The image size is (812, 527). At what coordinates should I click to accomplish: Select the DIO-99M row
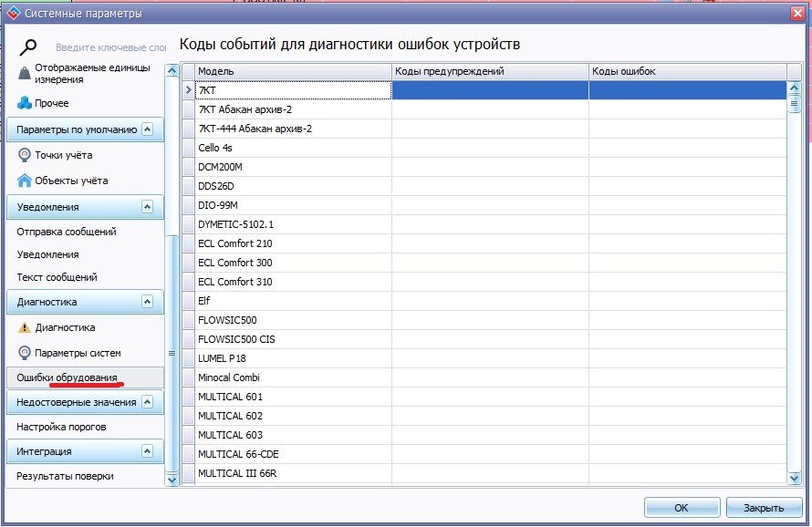click(x=484, y=205)
